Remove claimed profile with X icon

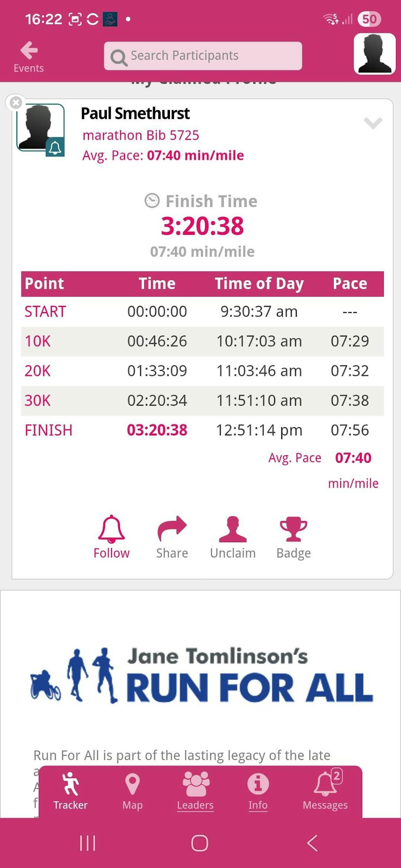[16, 103]
